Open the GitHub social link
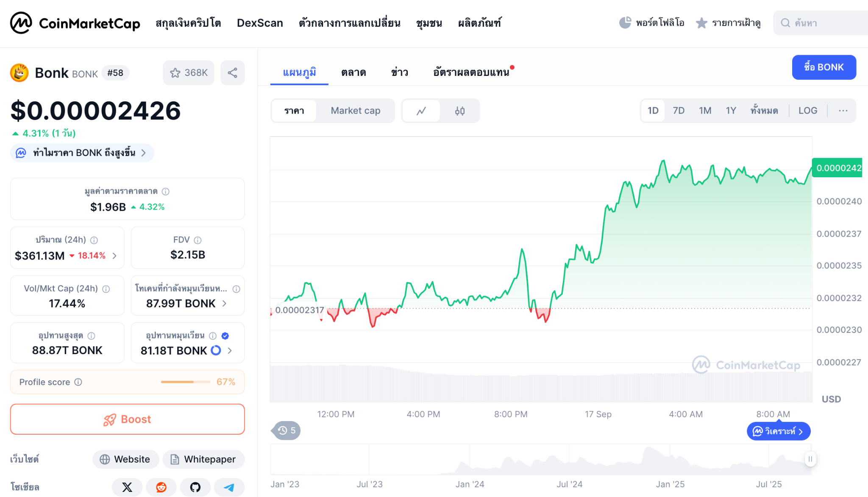This screenshot has width=868, height=497. [x=195, y=487]
